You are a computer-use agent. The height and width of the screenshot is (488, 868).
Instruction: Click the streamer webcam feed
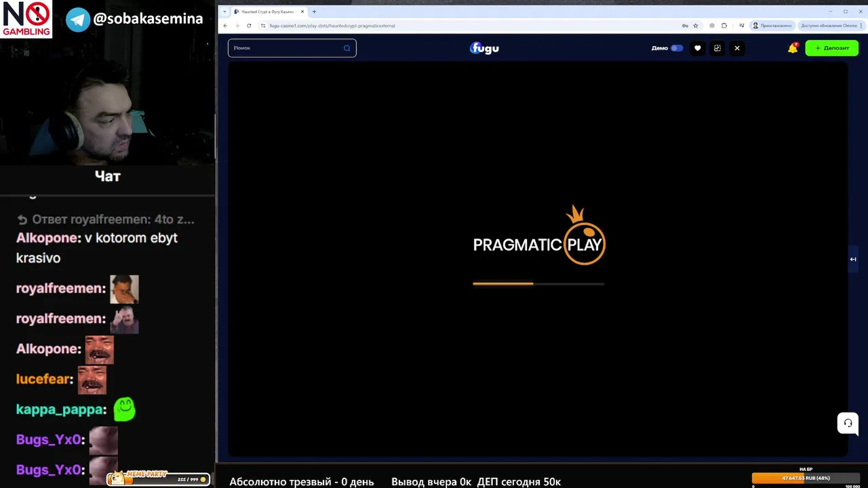pyautogui.click(x=108, y=102)
